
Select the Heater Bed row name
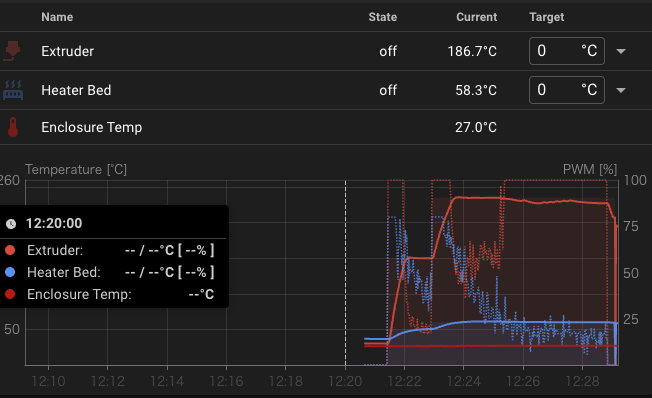coord(76,90)
